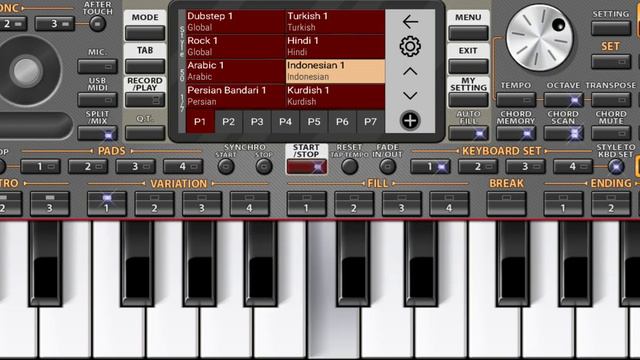This screenshot has width=640, height=360.
Task: Click the START/STOP playback button
Action: (x=307, y=167)
